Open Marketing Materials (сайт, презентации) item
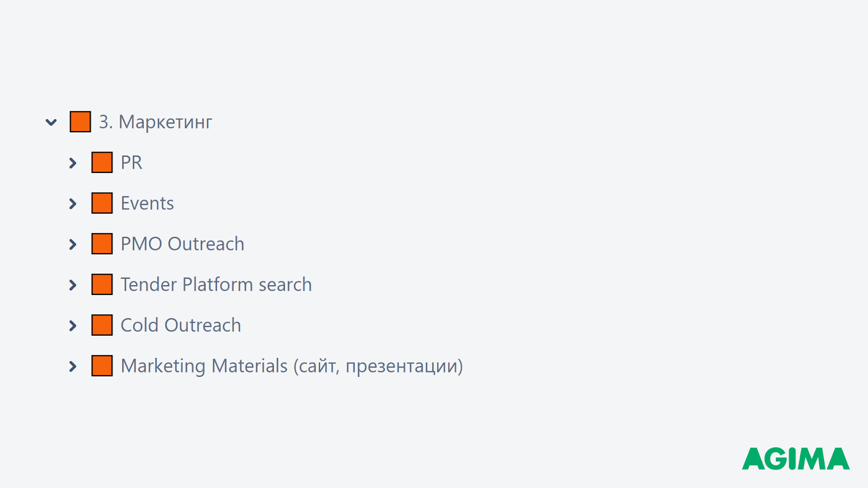Image resolution: width=868 pixels, height=488 pixels. [x=292, y=366]
